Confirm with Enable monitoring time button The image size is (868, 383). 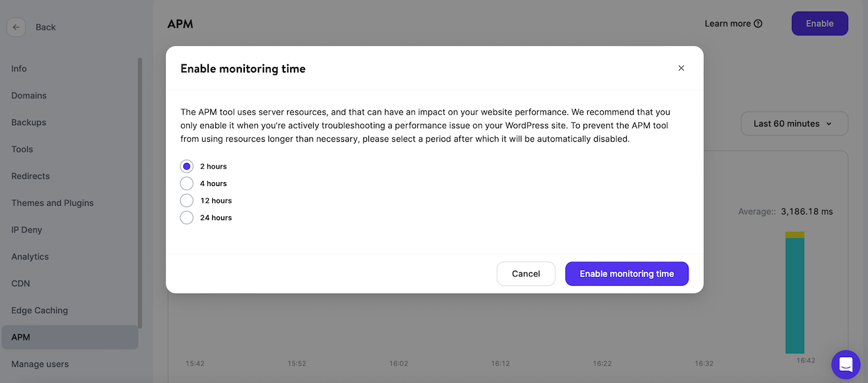627,273
